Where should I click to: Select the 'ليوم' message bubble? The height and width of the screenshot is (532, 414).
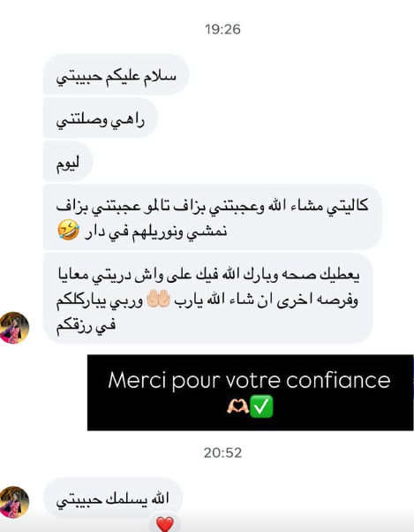(x=68, y=162)
